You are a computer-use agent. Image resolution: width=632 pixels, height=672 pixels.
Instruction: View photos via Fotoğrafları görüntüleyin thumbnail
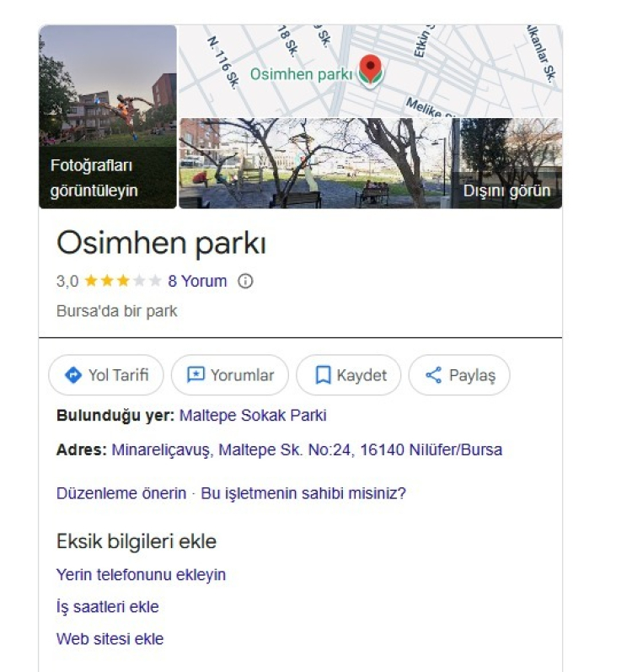point(108,116)
